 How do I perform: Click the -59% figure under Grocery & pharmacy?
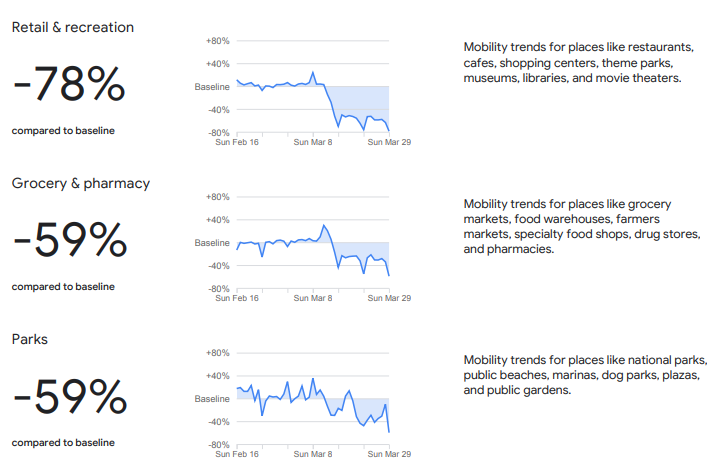69,242
